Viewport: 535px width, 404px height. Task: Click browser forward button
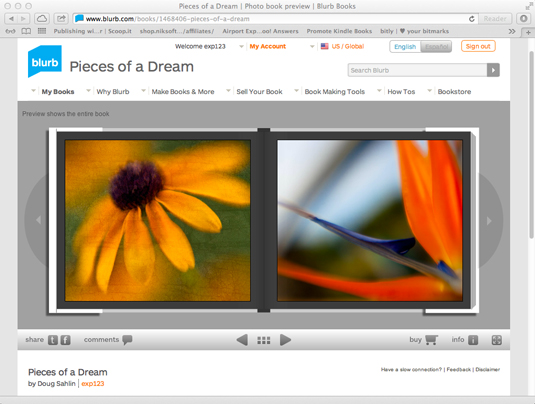click(23, 18)
